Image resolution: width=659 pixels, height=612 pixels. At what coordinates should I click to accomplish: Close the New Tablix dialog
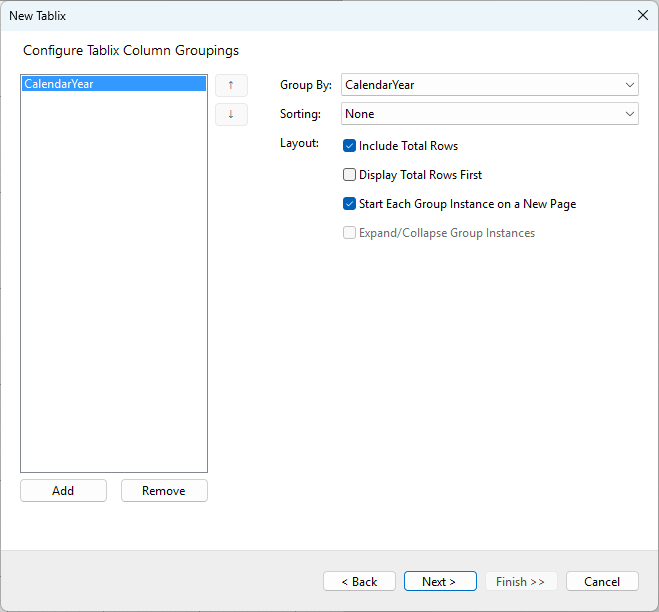pyautogui.click(x=643, y=16)
